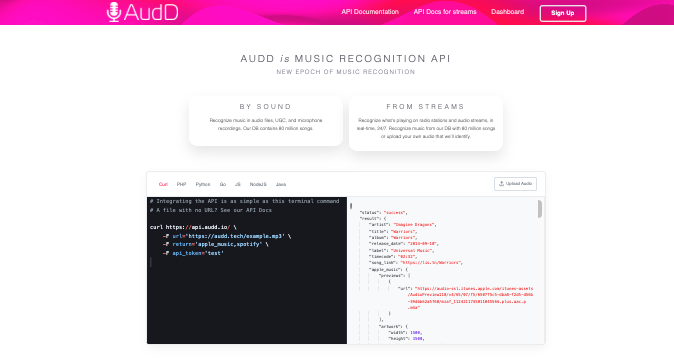The height and width of the screenshot is (363, 674).
Task: Click the upload icon in Upload Audio
Action: (501, 184)
